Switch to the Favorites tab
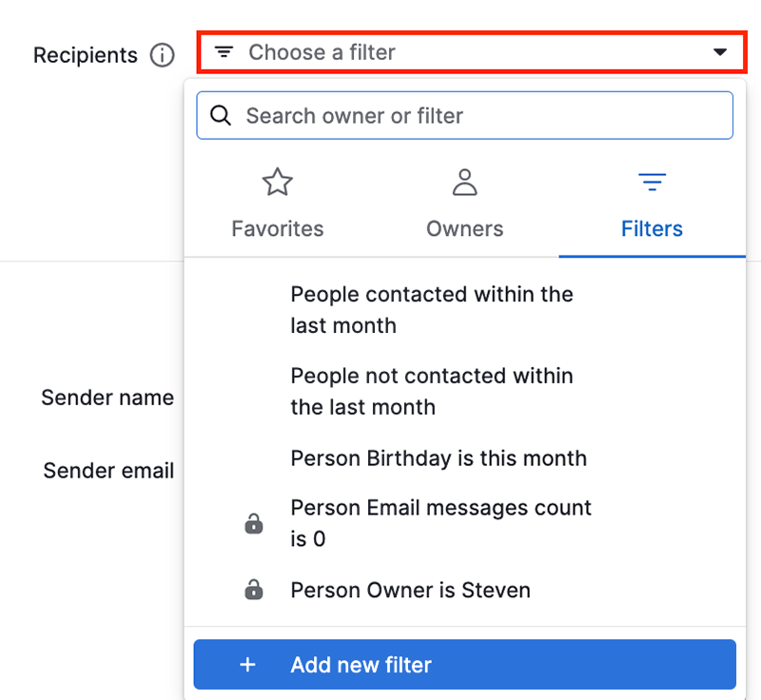The height and width of the screenshot is (700, 761). click(277, 228)
